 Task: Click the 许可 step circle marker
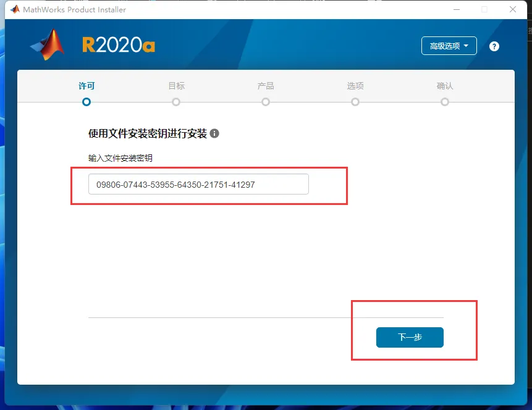click(87, 102)
